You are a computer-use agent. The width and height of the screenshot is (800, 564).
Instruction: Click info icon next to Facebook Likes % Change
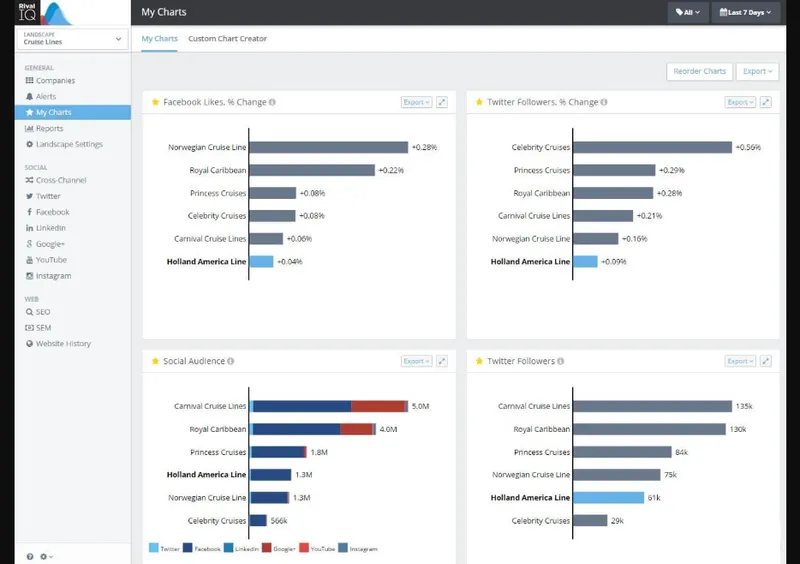click(272, 102)
